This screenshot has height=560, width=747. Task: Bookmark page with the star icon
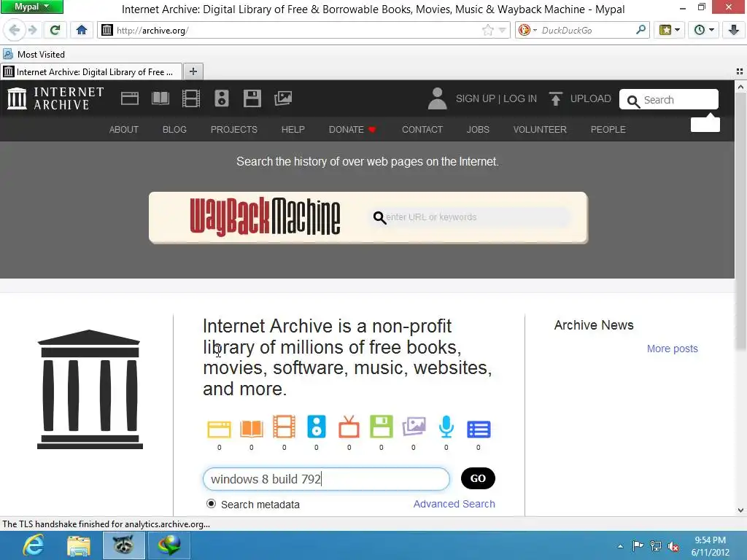click(x=488, y=31)
